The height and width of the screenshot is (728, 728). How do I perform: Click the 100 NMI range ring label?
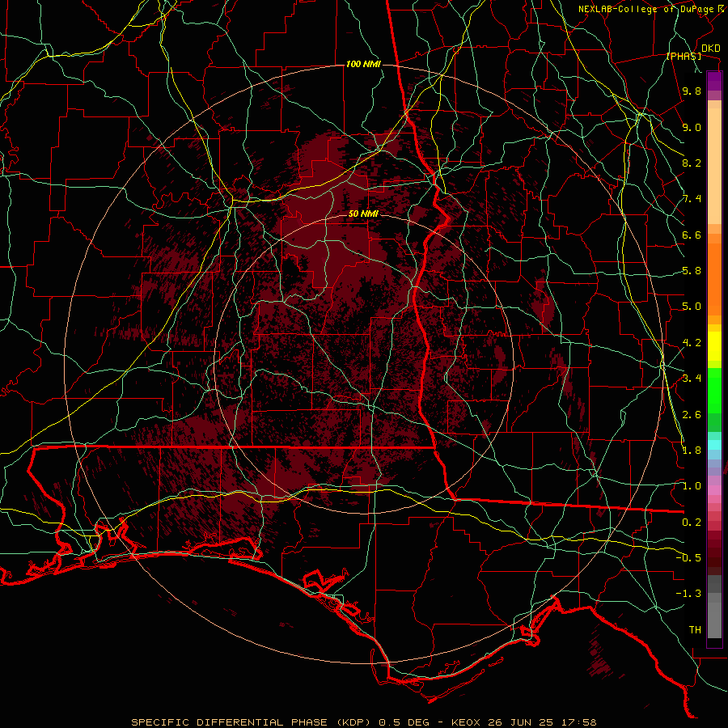(x=363, y=64)
